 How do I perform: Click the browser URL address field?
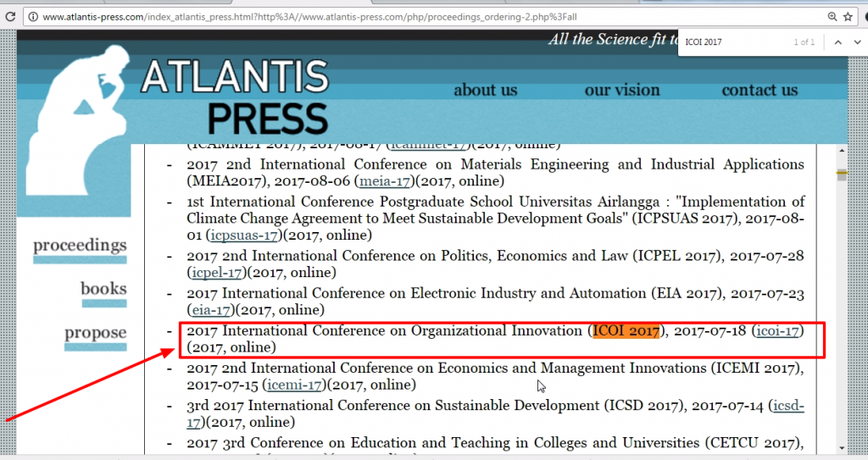(424, 17)
